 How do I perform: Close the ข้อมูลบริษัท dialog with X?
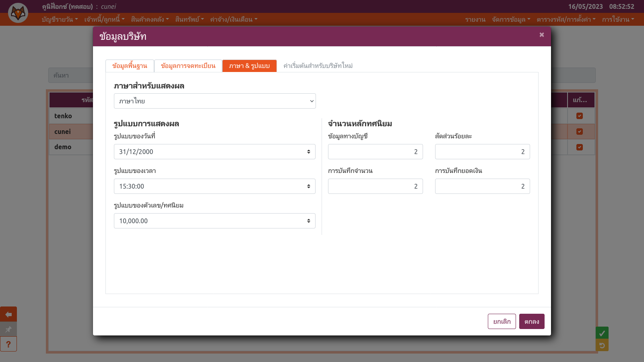click(542, 35)
